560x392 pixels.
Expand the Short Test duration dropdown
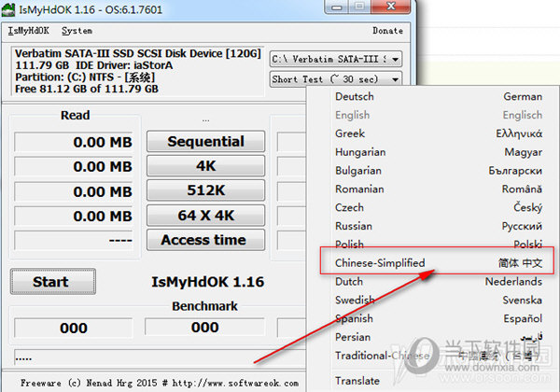pos(336,79)
